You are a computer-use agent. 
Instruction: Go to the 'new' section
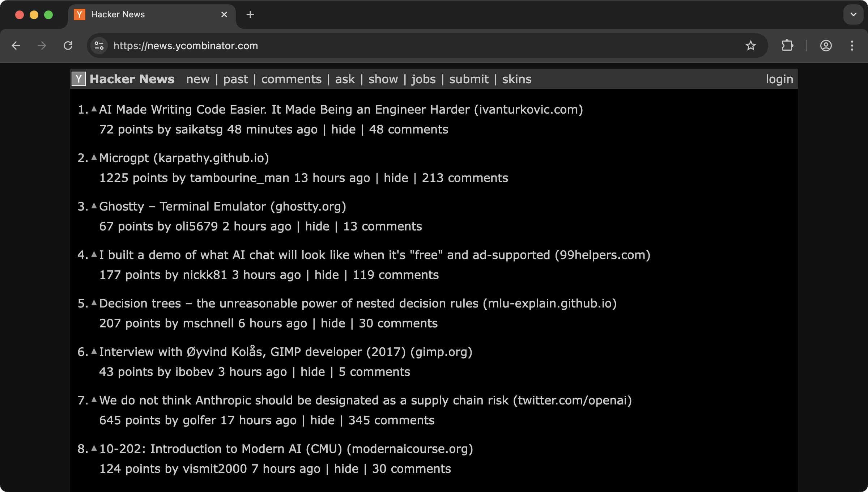point(198,79)
